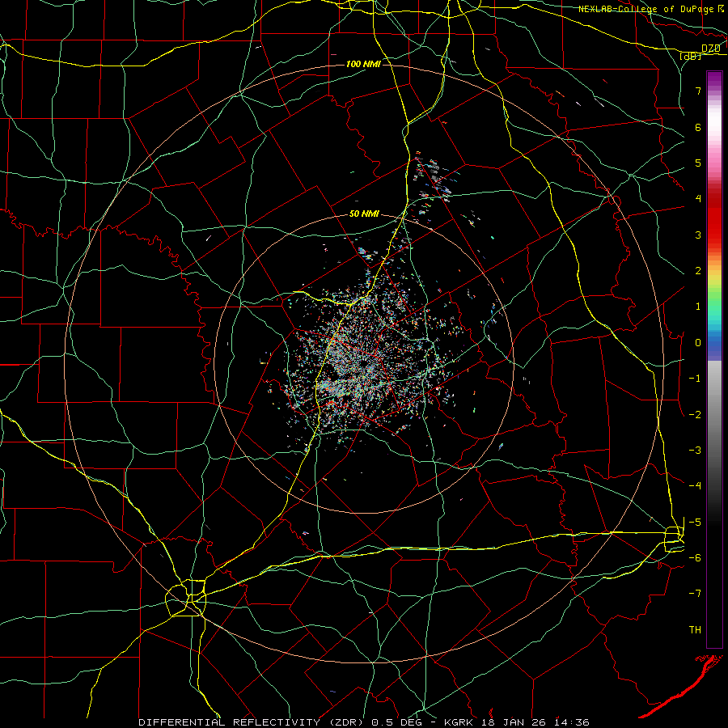Click the 2 dB label on color scale
728x728 pixels.
(698, 271)
